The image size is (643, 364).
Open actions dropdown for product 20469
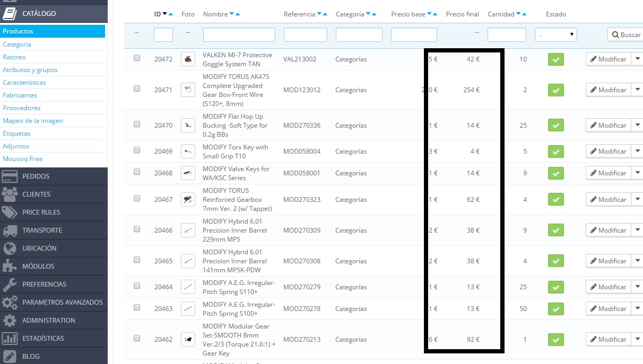coord(637,152)
